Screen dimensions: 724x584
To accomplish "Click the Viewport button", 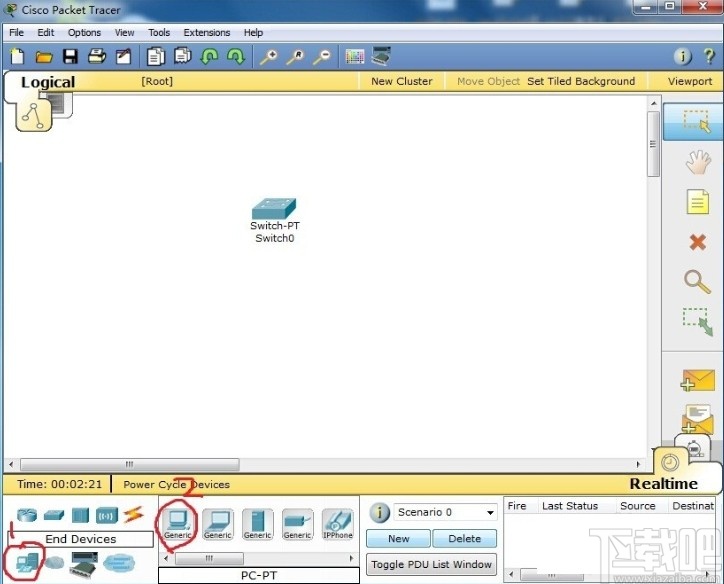I will pyautogui.click(x=690, y=81).
